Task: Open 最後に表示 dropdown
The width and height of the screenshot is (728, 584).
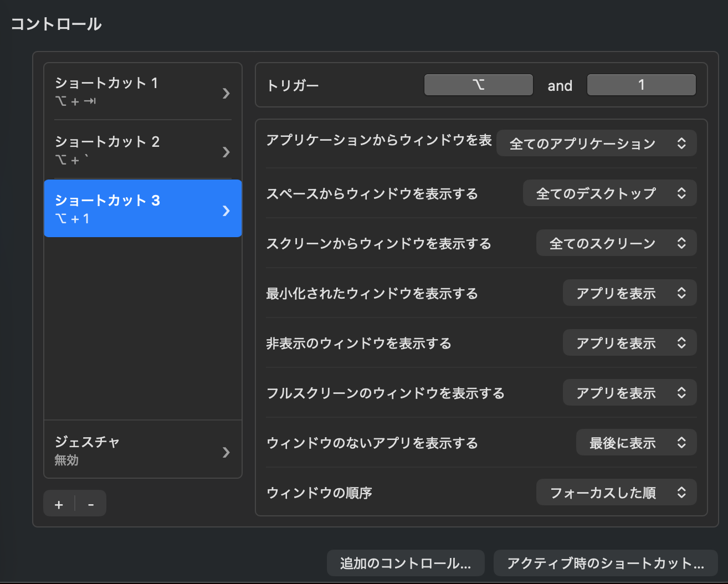Action: point(636,443)
